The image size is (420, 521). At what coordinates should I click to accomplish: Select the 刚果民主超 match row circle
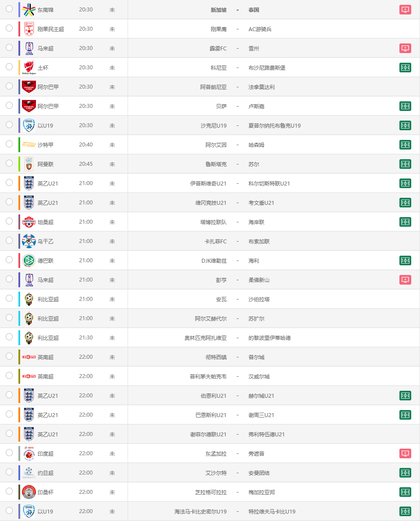tap(9, 28)
